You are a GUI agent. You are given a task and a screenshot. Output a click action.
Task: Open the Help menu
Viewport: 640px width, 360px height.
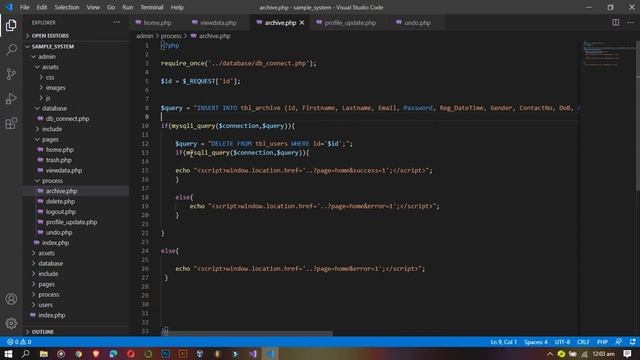click(x=177, y=7)
